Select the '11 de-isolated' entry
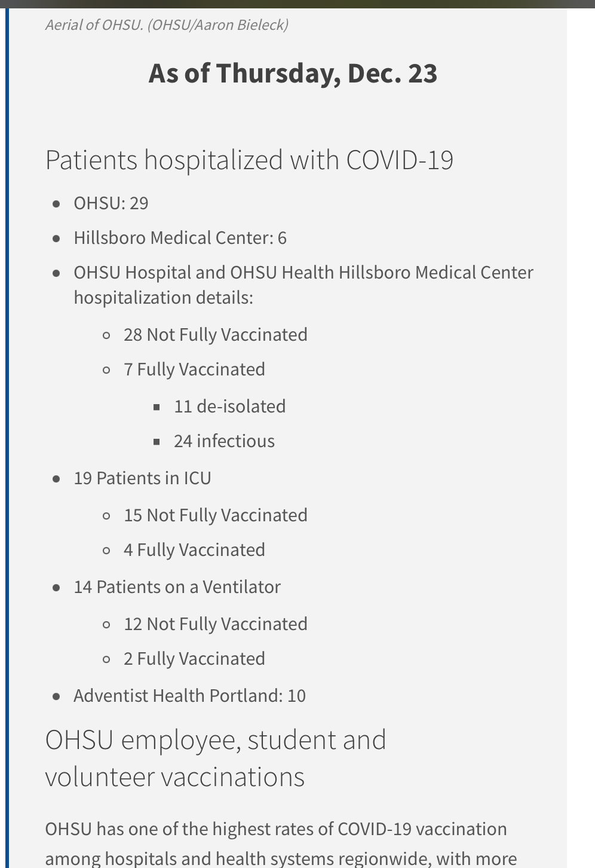595x868 pixels. [229, 407]
